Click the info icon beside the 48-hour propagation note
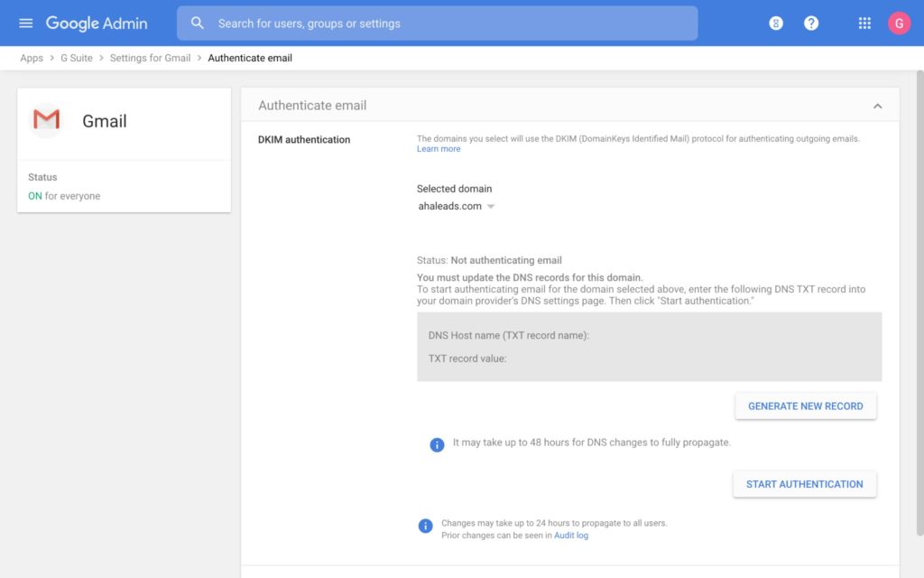This screenshot has width=924, height=578. click(437, 444)
